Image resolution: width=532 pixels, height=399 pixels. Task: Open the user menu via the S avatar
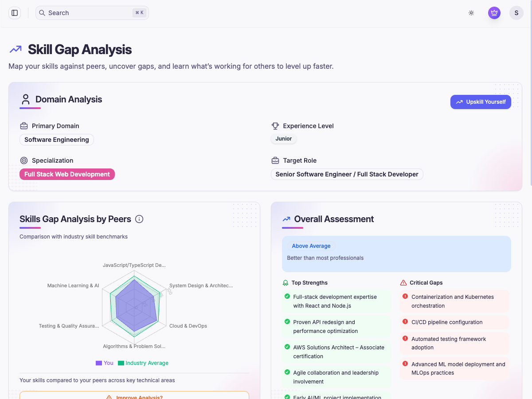516,13
